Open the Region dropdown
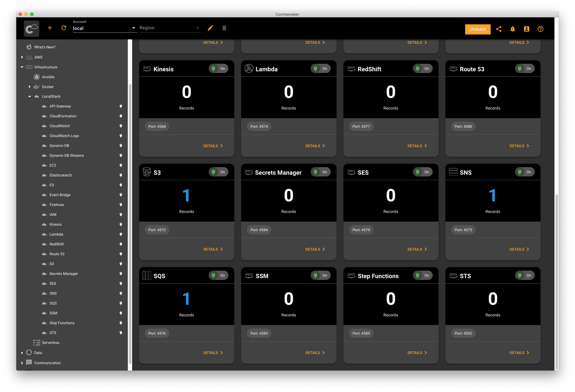The height and width of the screenshot is (392, 575). pyautogui.click(x=170, y=28)
